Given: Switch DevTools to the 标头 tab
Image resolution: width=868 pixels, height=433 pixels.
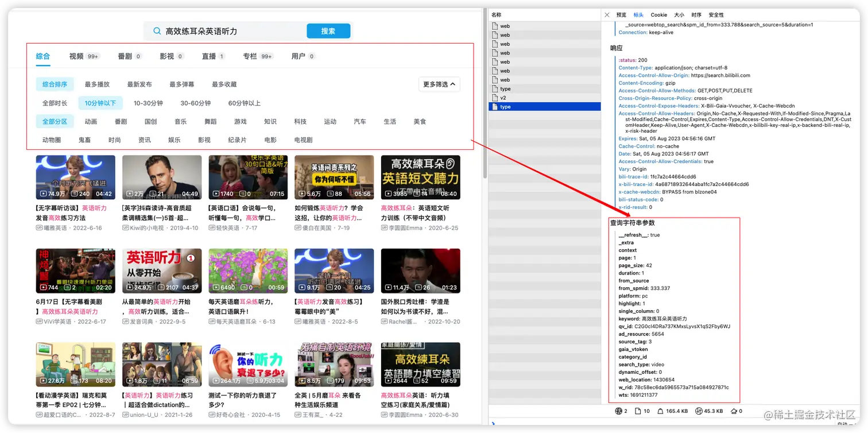Looking at the screenshot, I should (x=638, y=15).
